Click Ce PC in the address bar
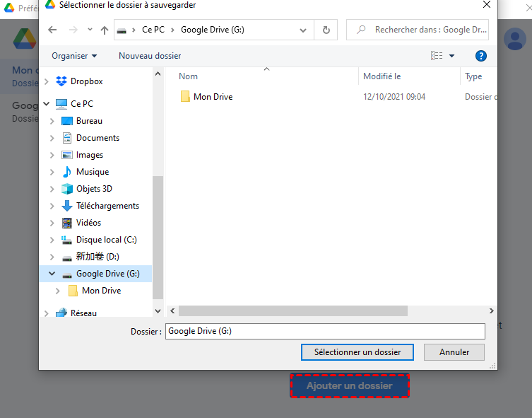 [x=153, y=30]
